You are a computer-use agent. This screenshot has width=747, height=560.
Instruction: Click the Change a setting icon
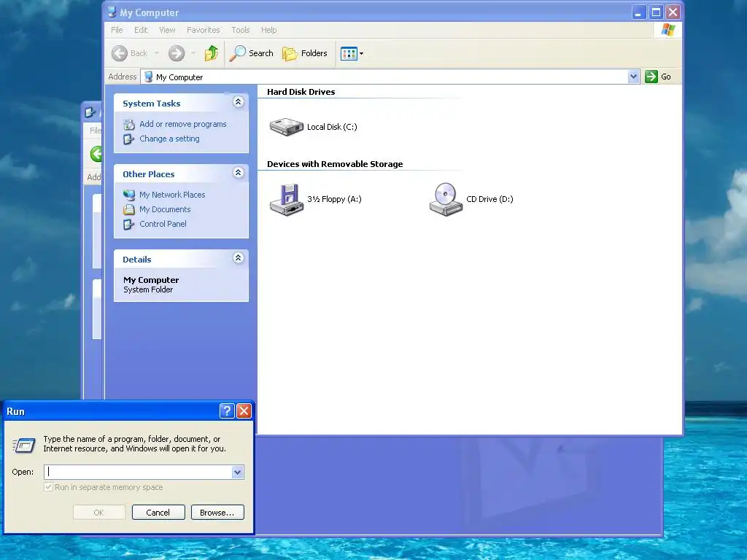129,139
